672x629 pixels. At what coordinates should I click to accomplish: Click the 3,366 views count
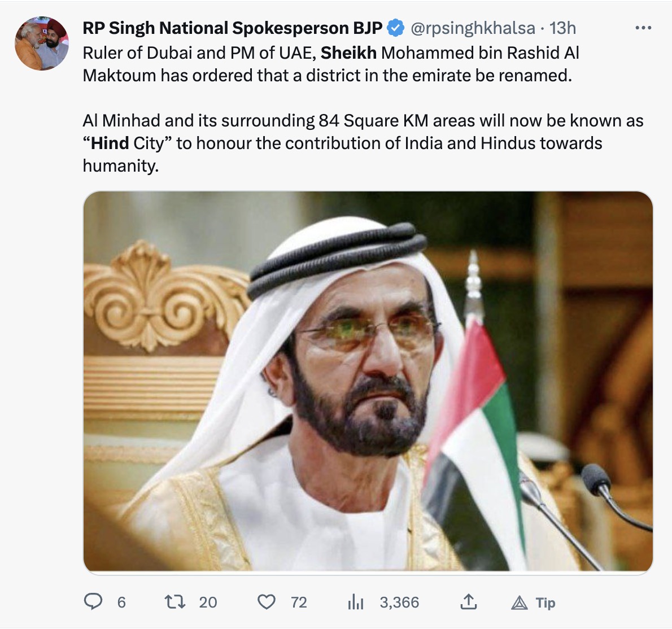[399, 602]
